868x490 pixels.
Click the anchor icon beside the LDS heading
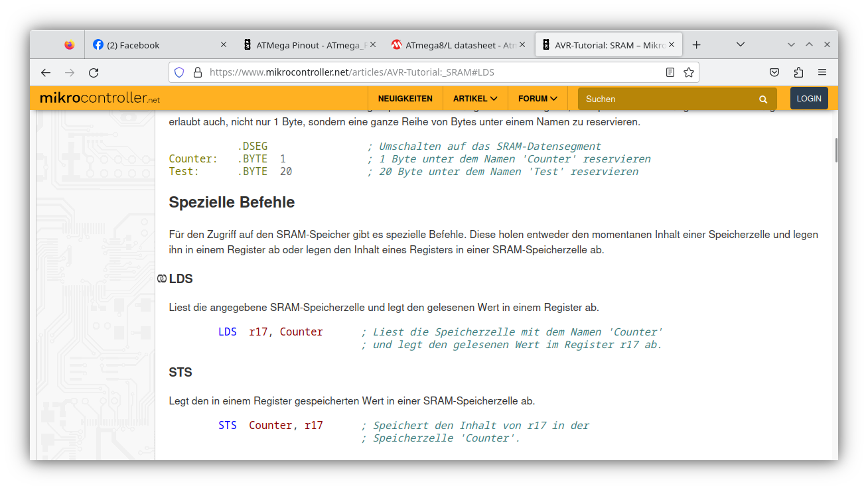(x=161, y=278)
